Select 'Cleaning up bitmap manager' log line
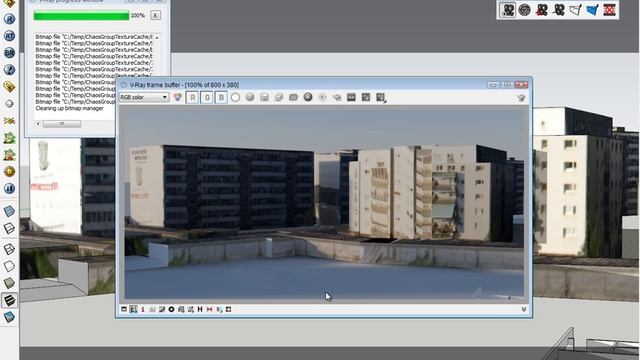This screenshot has height=360, width=640. point(69,109)
